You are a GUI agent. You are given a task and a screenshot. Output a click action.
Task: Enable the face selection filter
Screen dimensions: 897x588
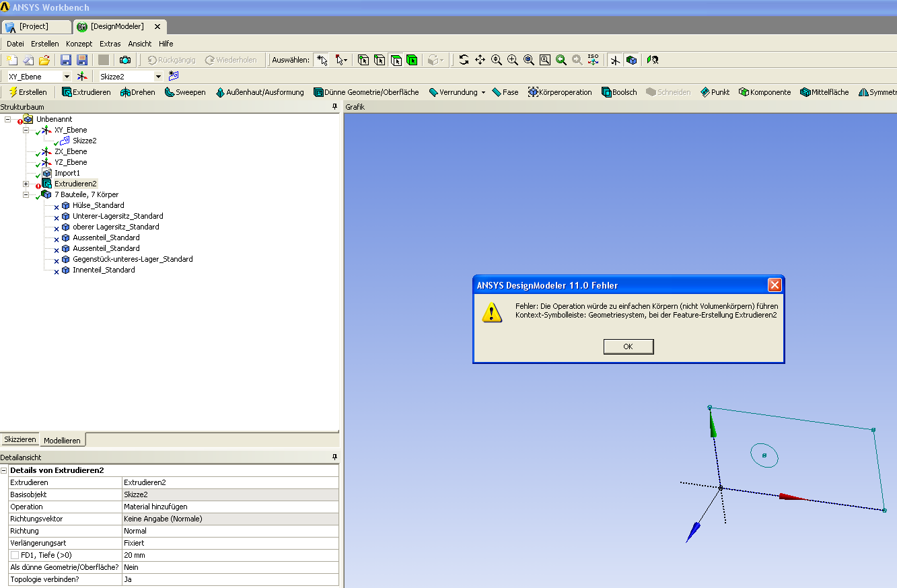tap(396, 60)
